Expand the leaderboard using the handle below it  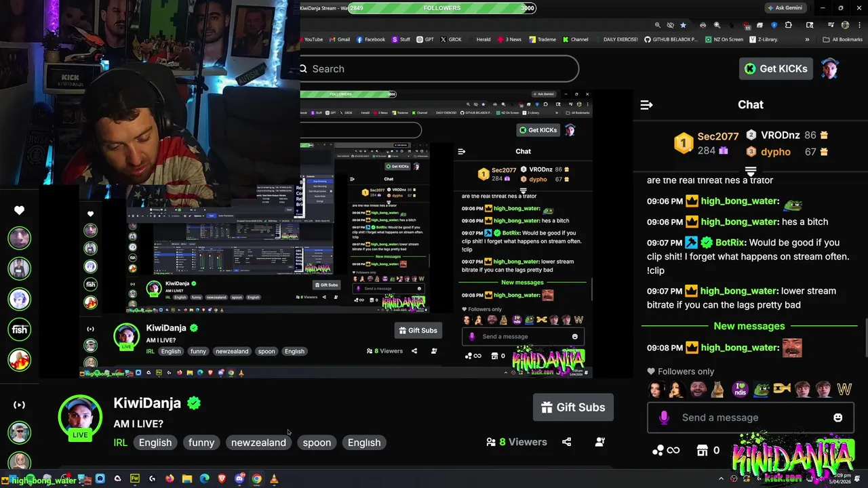[750, 171]
